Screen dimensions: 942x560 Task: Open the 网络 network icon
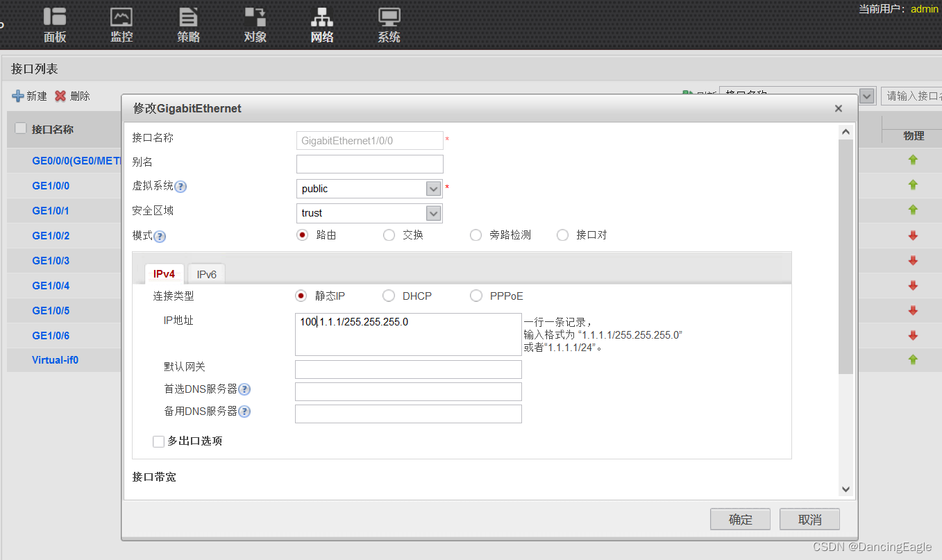pyautogui.click(x=321, y=17)
